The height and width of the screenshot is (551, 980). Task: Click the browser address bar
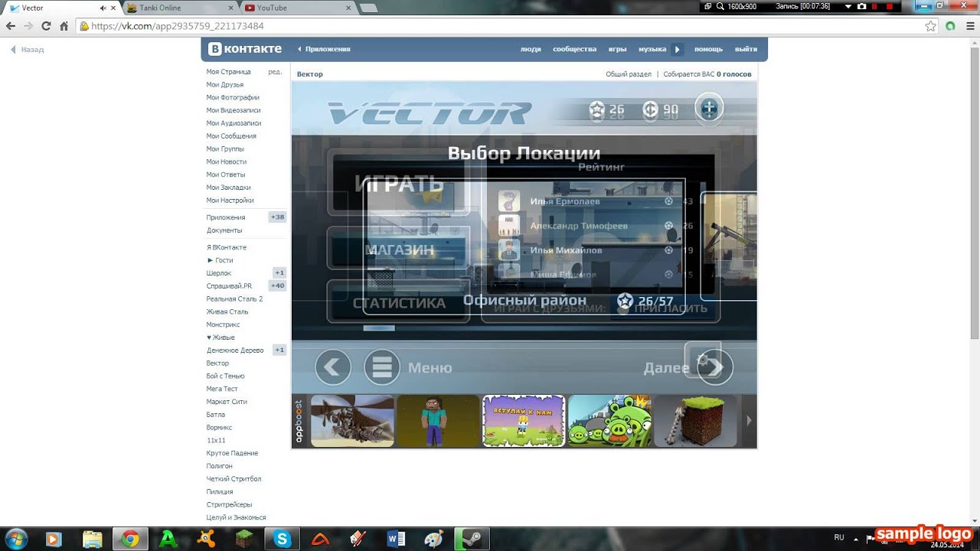(505, 26)
